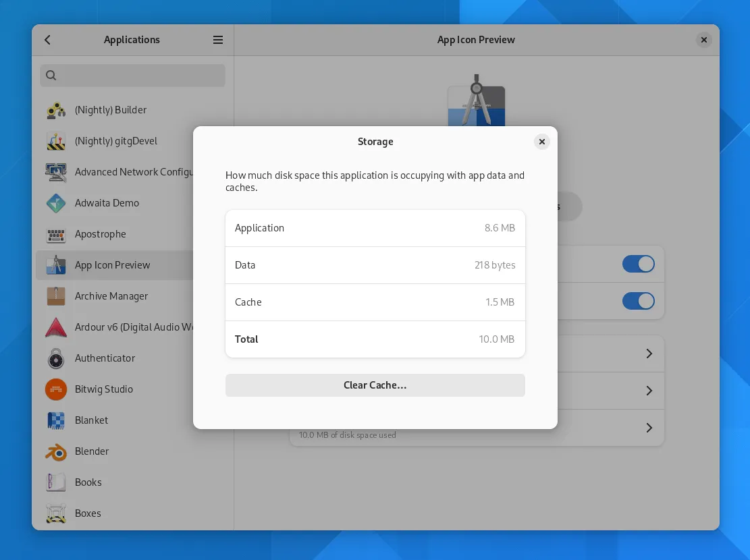This screenshot has width=750, height=560.
Task: Select the Advanced Network Configuration icon
Action: click(x=56, y=172)
